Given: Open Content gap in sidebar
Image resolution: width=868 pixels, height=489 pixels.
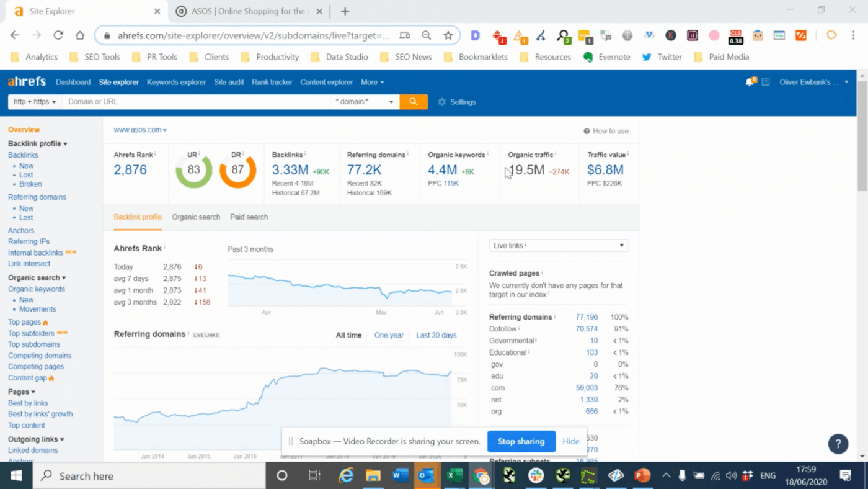Looking at the screenshot, I should click(27, 378).
